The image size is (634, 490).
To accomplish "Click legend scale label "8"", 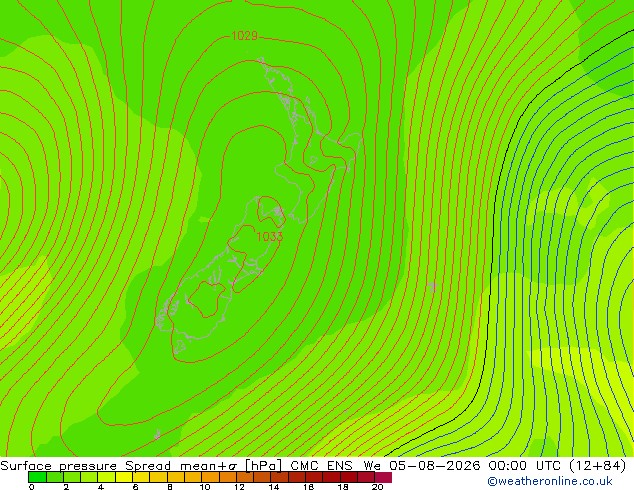I will coord(170,487).
